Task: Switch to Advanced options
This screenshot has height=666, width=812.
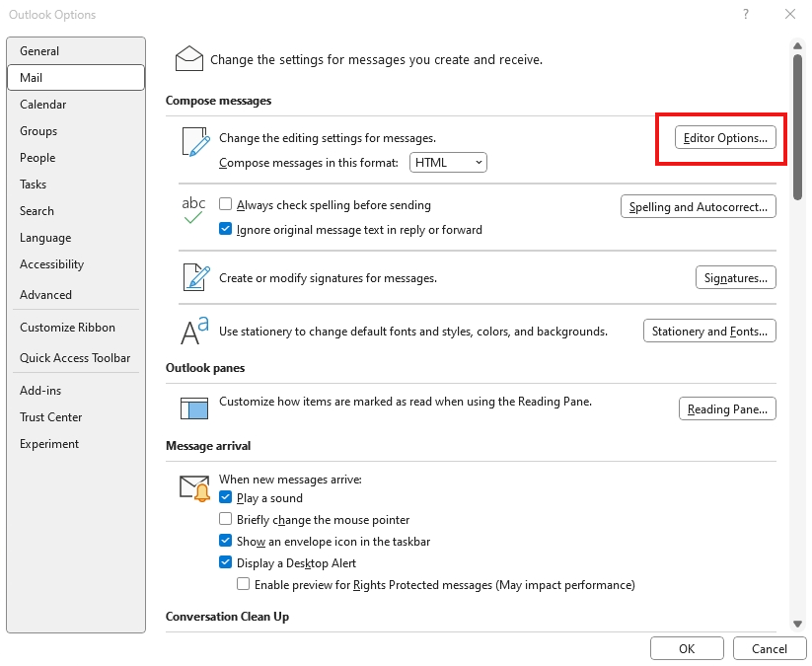Action: [x=76, y=295]
